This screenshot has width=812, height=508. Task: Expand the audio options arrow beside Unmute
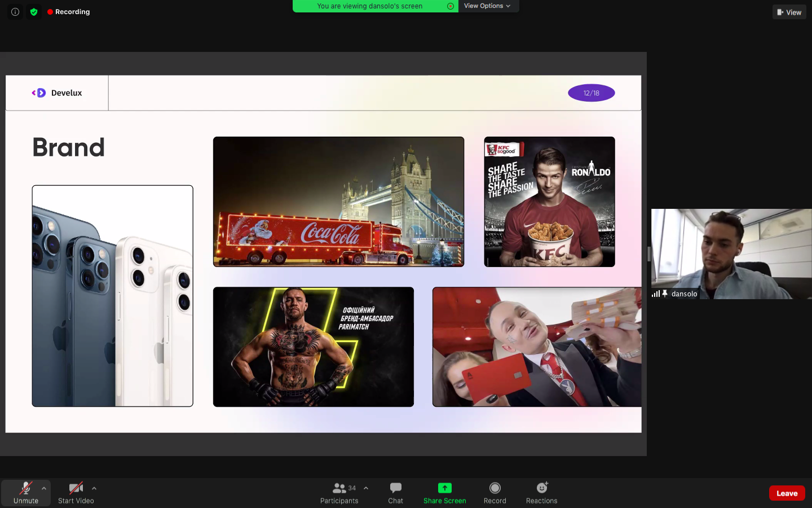tap(44, 488)
